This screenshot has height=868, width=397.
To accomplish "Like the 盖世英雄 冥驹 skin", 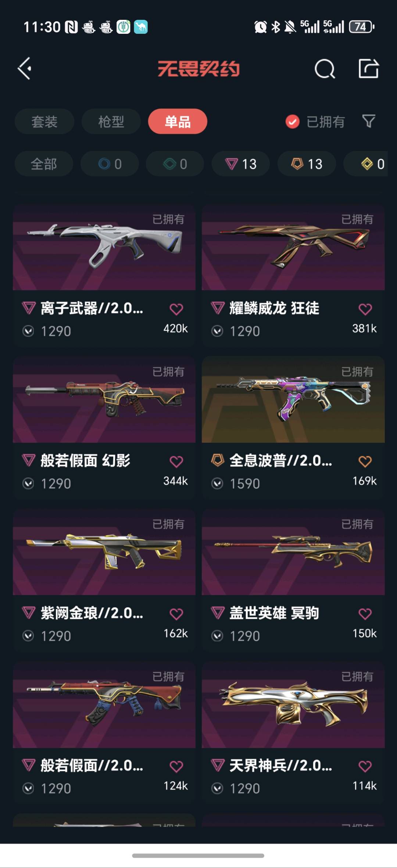I will [x=365, y=614].
